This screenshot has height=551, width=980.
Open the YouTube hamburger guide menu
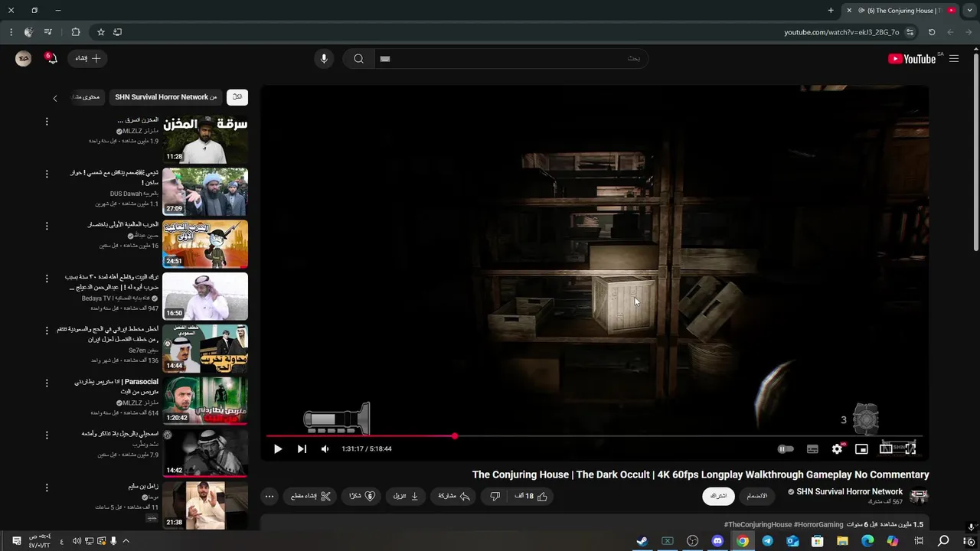tap(954, 59)
